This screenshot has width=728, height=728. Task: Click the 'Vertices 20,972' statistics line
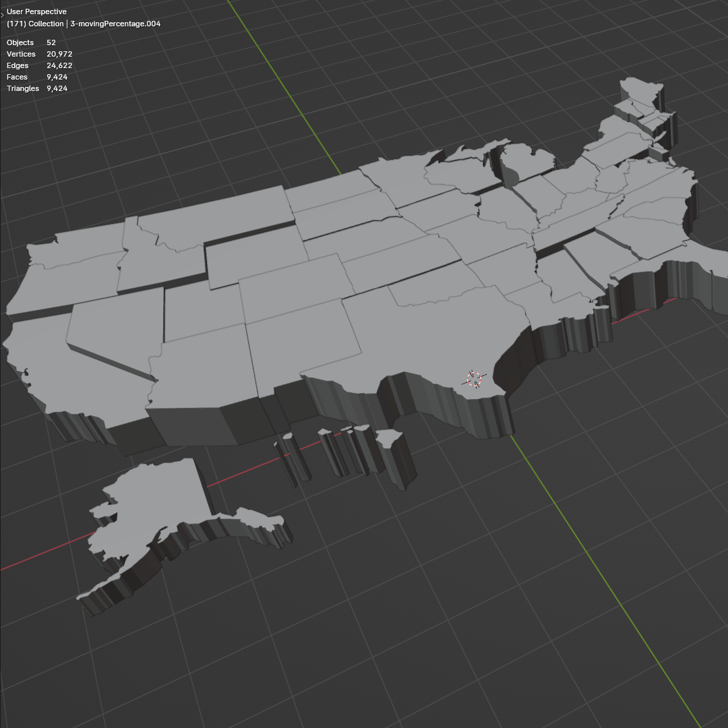[x=40, y=54]
